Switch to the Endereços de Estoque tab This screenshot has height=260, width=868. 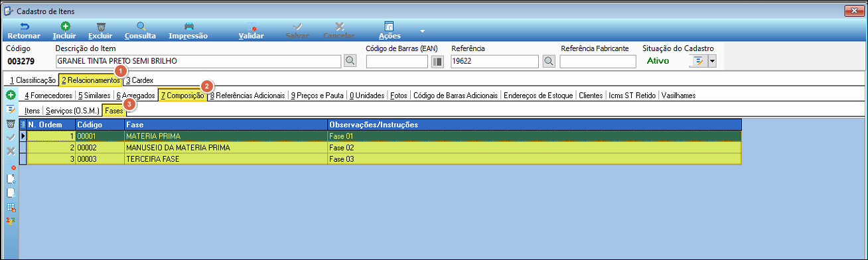click(x=538, y=96)
